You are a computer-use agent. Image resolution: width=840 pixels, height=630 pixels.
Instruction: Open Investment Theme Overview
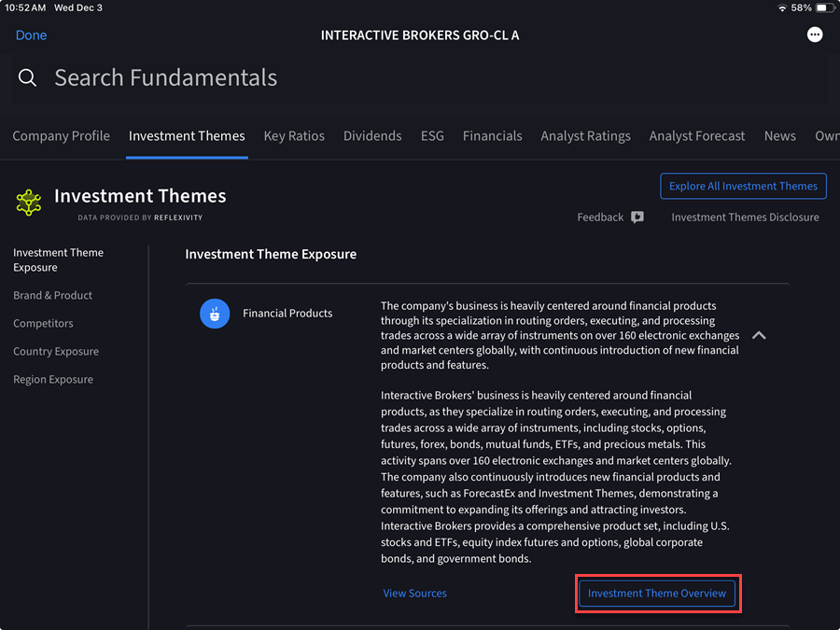point(657,593)
